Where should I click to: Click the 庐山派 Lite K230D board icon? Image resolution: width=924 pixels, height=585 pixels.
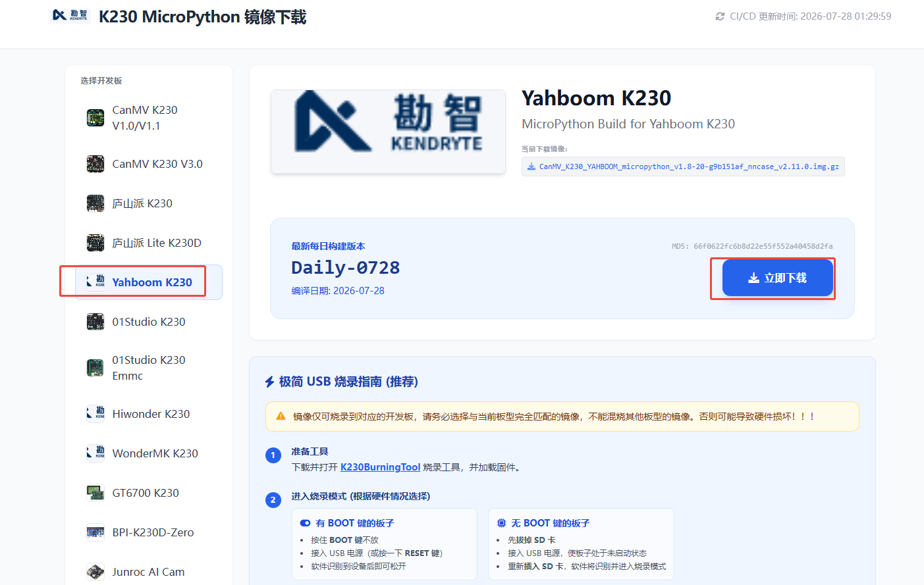point(95,243)
